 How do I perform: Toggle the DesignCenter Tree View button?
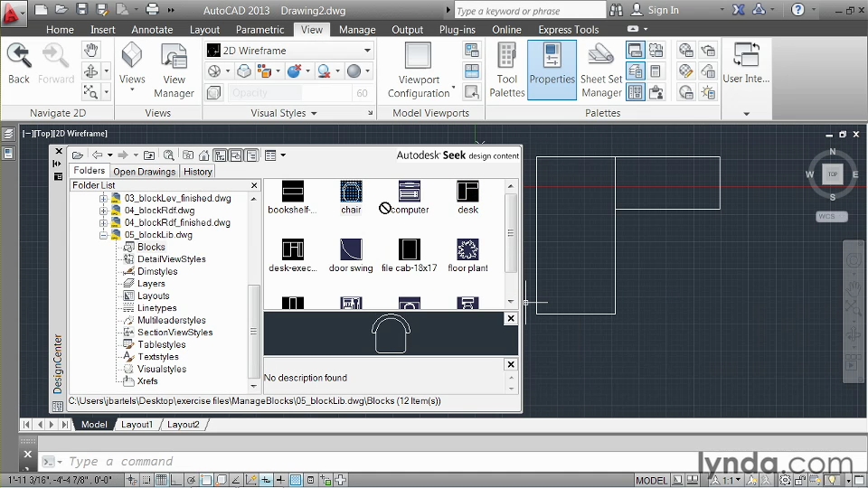click(221, 155)
